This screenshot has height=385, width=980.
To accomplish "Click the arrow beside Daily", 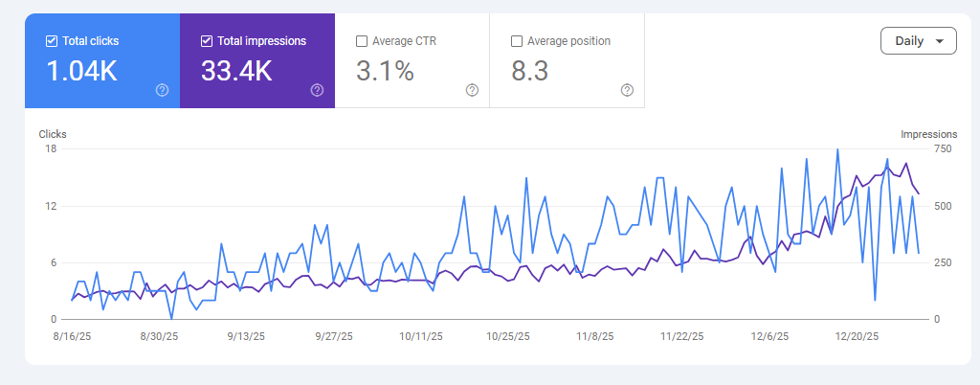I will [940, 41].
